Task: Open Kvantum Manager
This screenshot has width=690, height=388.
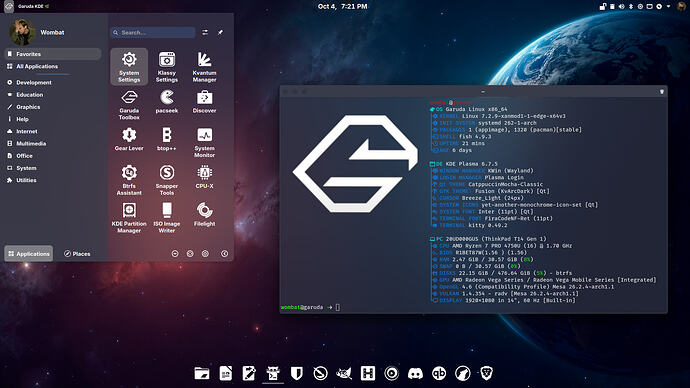Action: point(204,67)
